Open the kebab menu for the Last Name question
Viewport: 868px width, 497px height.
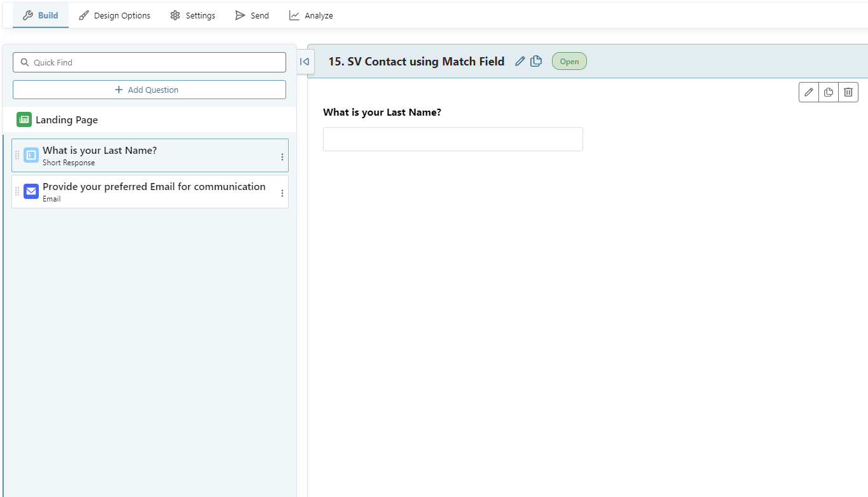pyautogui.click(x=282, y=156)
